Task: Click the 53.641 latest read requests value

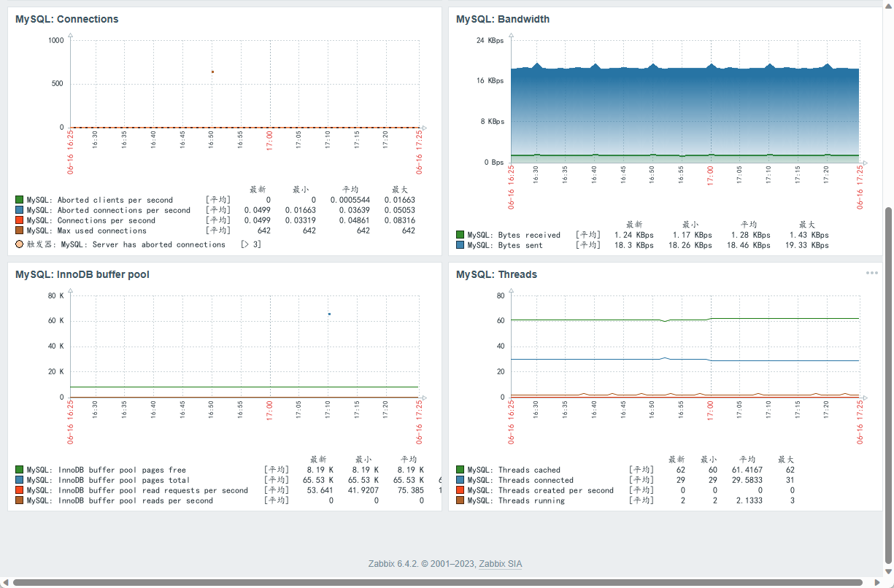Action: [320, 490]
